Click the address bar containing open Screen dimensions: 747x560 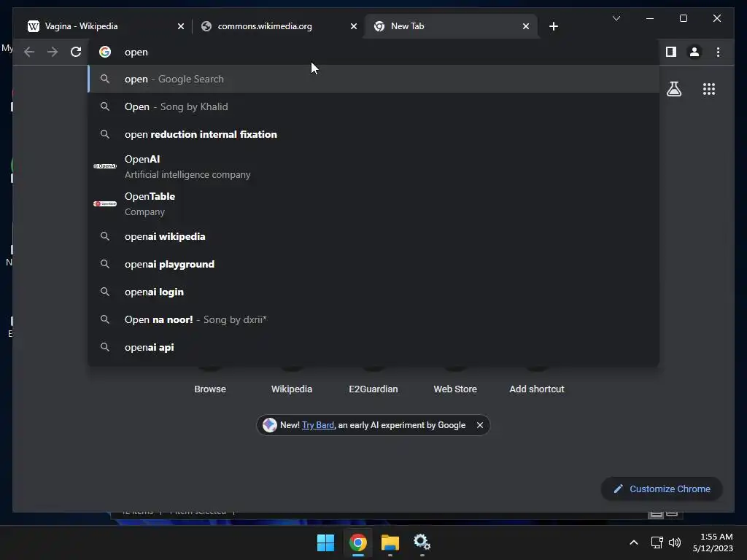point(373,52)
